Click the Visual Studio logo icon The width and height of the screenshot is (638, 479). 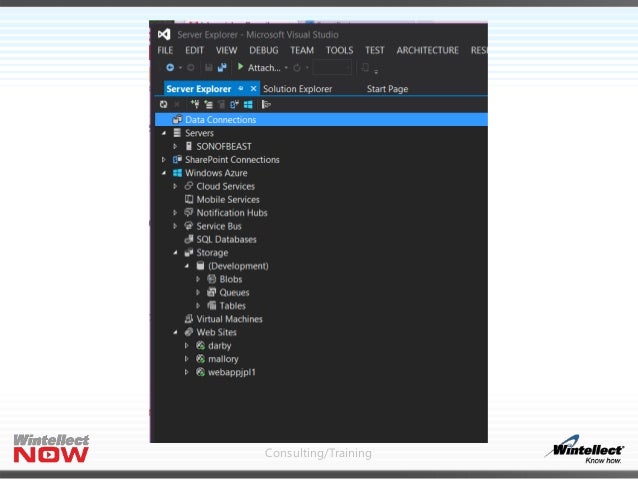pyautogui.click(x=164, y=35)
